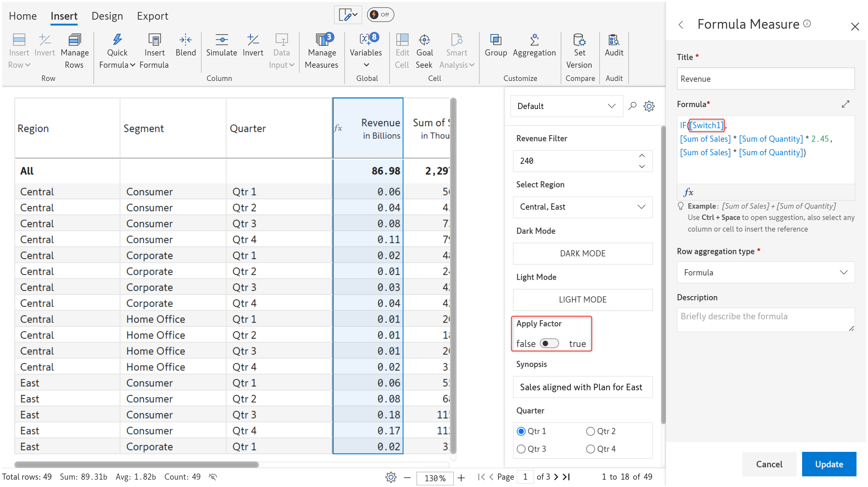
Task: Toggle the lightning Off switch at top
Action: pyautogui.click(x=380, y=15)
